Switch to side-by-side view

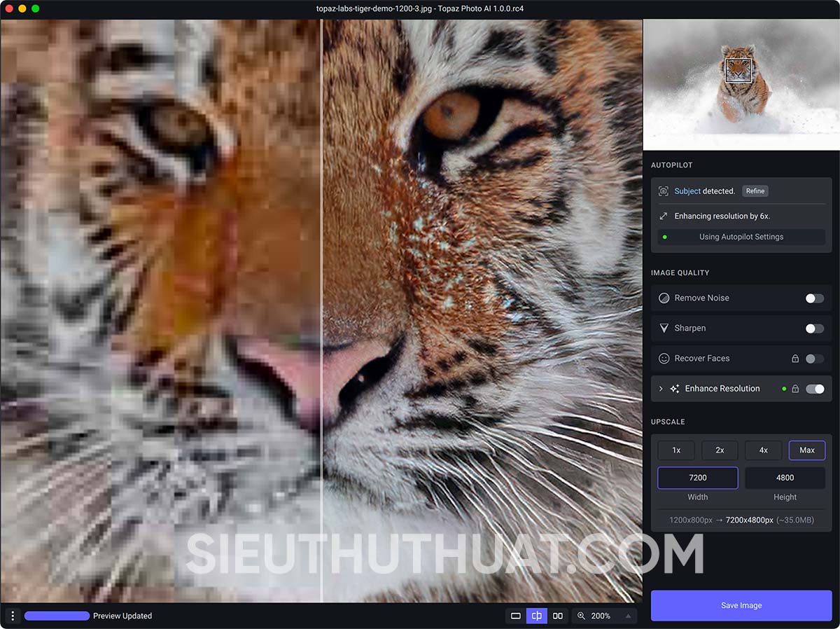[x=558, y=616]
